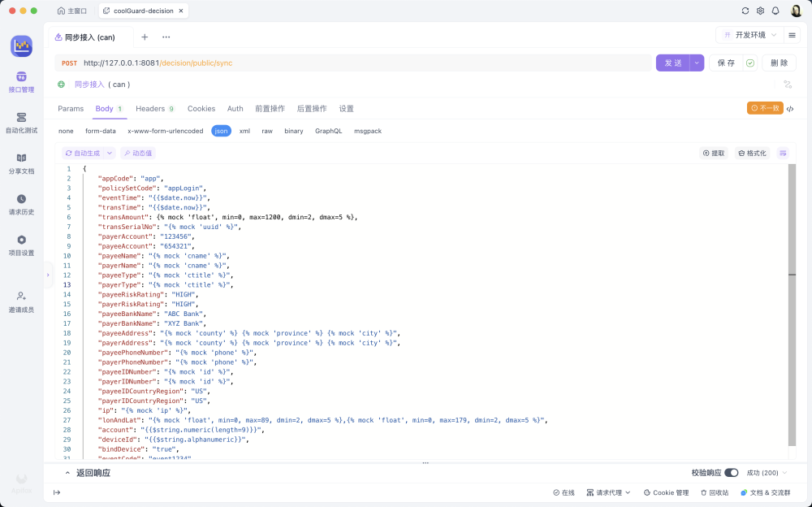Choose the form-data body type
Viewport: 812px width, 507px height.
point(101,131)
